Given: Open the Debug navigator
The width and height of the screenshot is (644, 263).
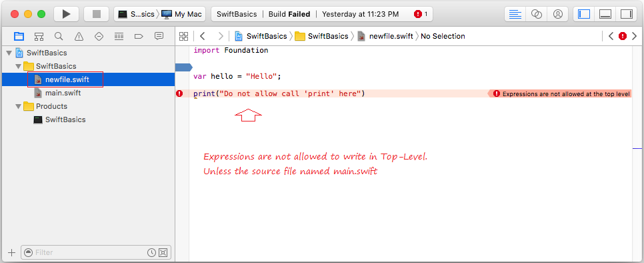Looking at the screenshot, I should (119, 36).
